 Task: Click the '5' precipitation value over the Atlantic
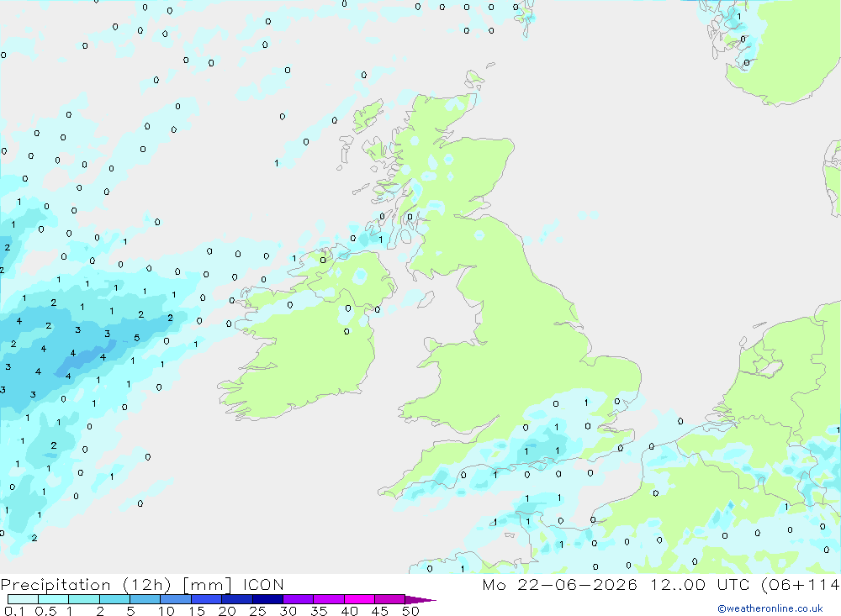137,338
